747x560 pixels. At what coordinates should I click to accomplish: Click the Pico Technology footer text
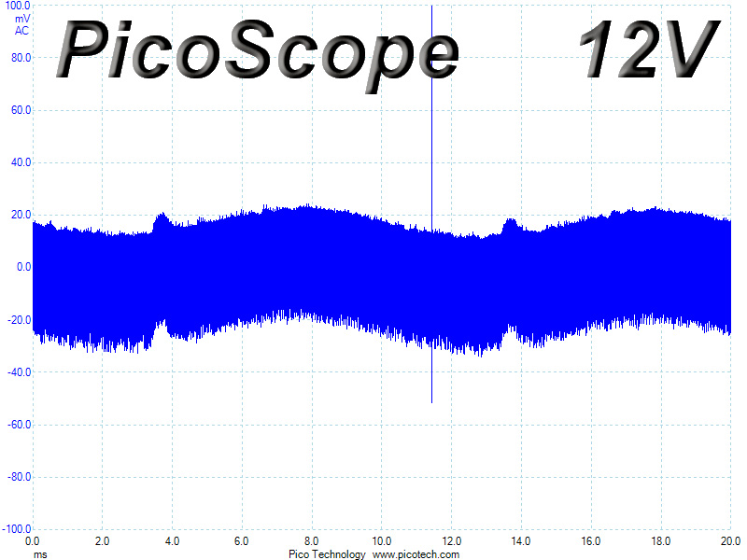coord(327,554)
